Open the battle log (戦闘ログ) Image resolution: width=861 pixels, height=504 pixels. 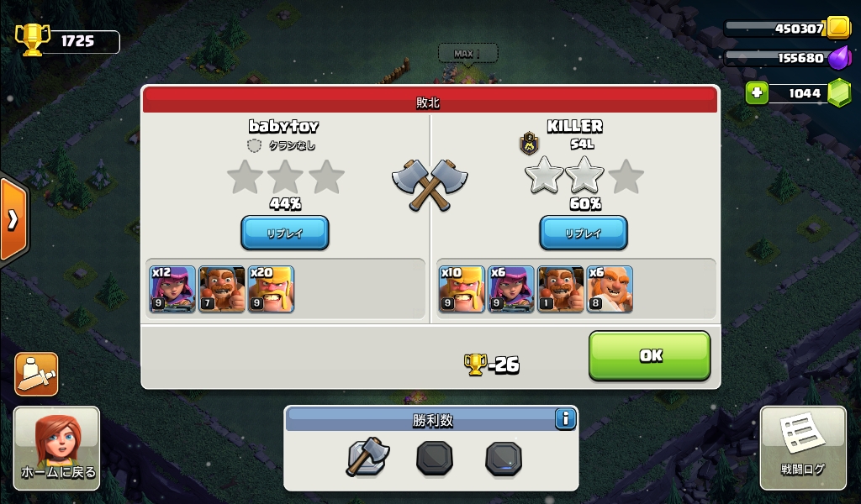(803, 448)
